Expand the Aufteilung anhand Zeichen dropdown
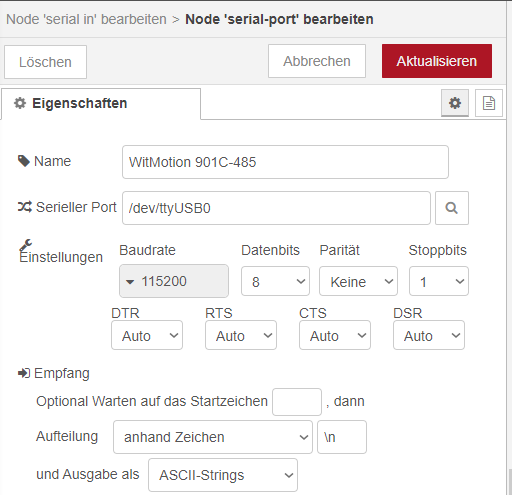 click(213, 437)
